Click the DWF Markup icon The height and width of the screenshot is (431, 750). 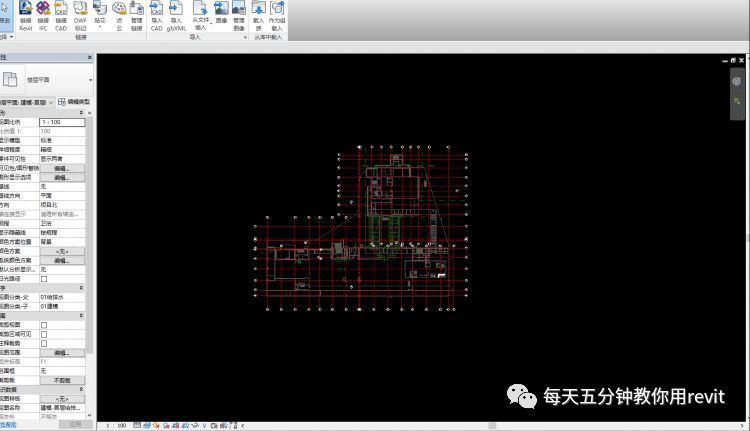pyautogui.click(x=81, y=14)
